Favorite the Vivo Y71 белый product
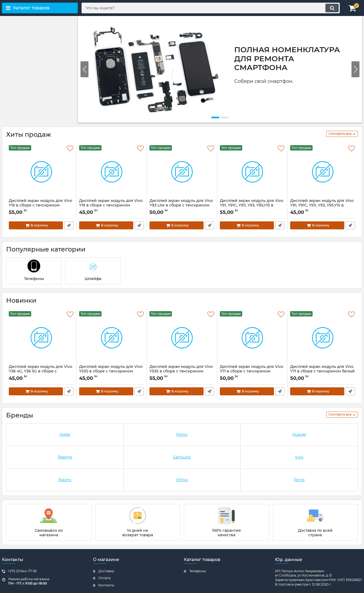 (x=351, y=314)
